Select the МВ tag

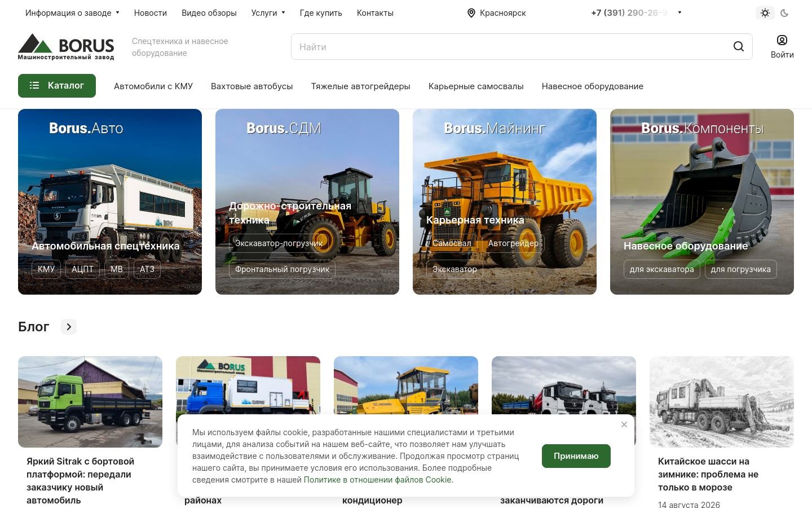click(117, 269)
